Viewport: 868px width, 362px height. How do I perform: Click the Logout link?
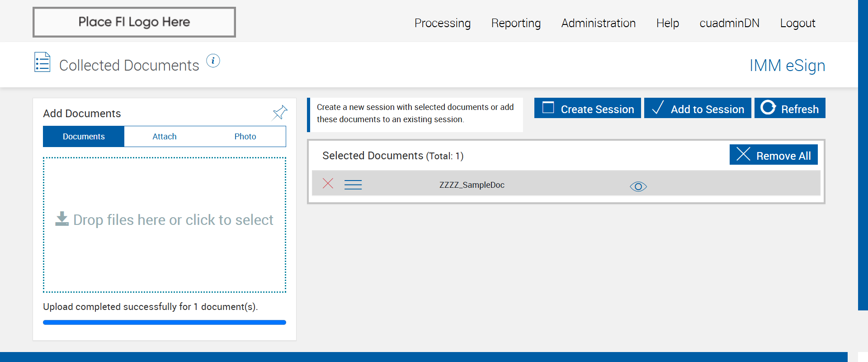click(797, 23)
